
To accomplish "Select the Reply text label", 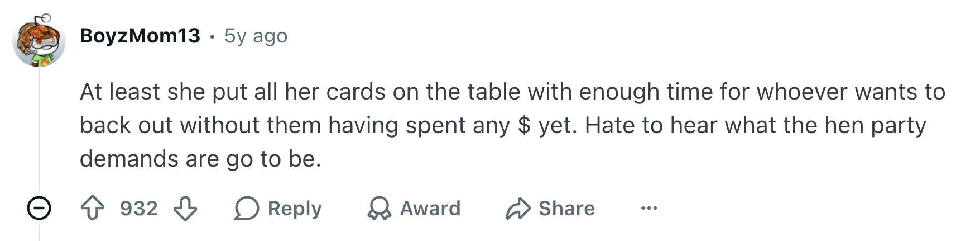I will coord(295,209).
